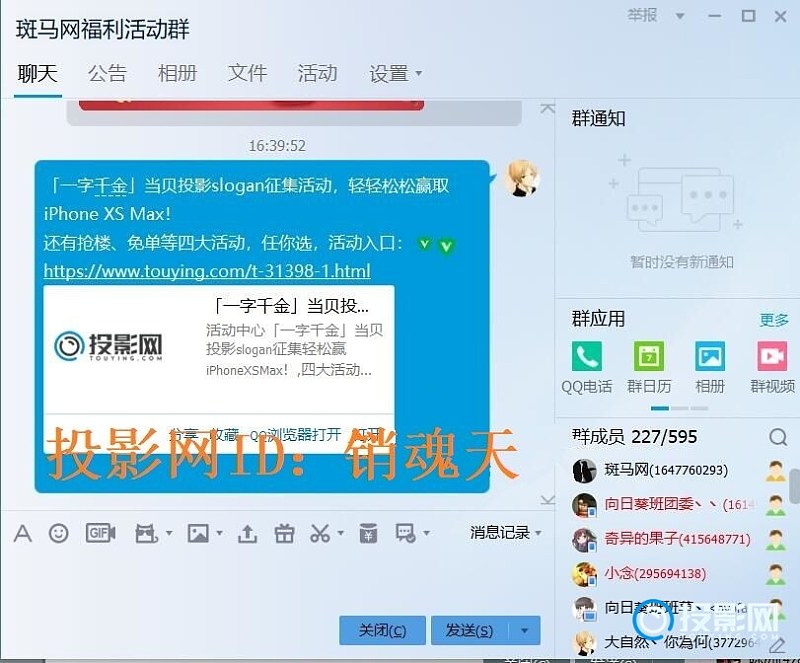Select member 斑马网 in member list
Viewport: 800px width, 663px height.
point(665,470)
